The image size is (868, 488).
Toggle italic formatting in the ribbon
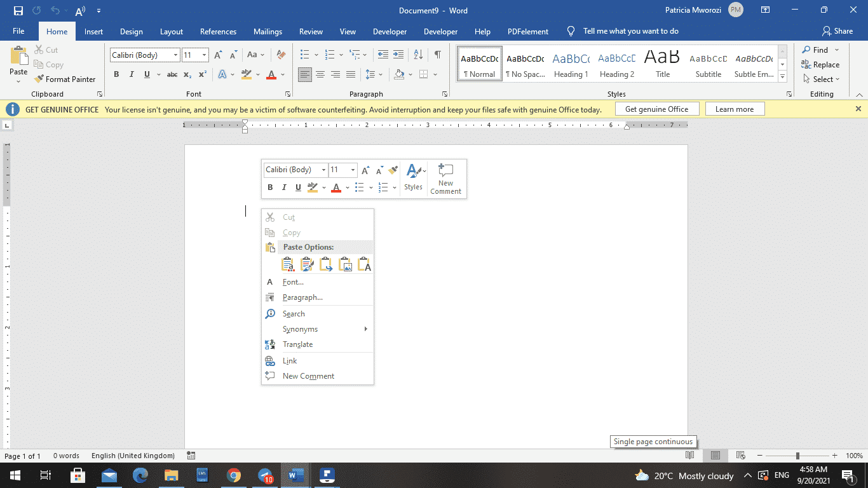132,74
